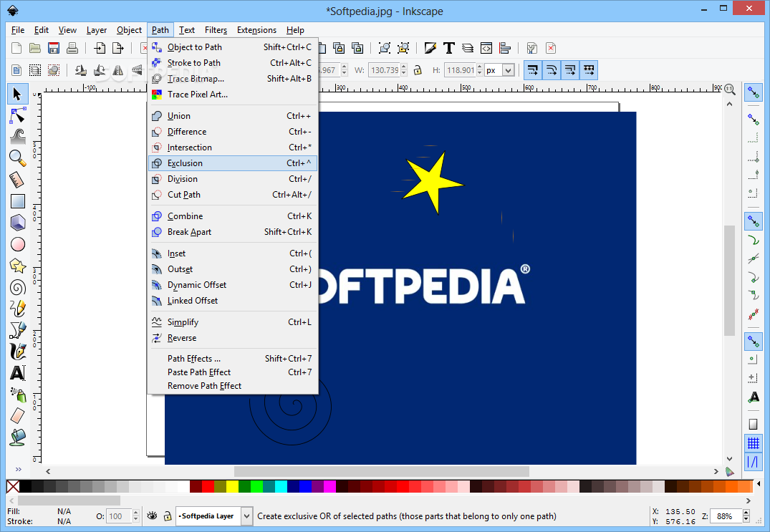Click the Print icon
Viewport: 770px width, 532px height.
72,48
